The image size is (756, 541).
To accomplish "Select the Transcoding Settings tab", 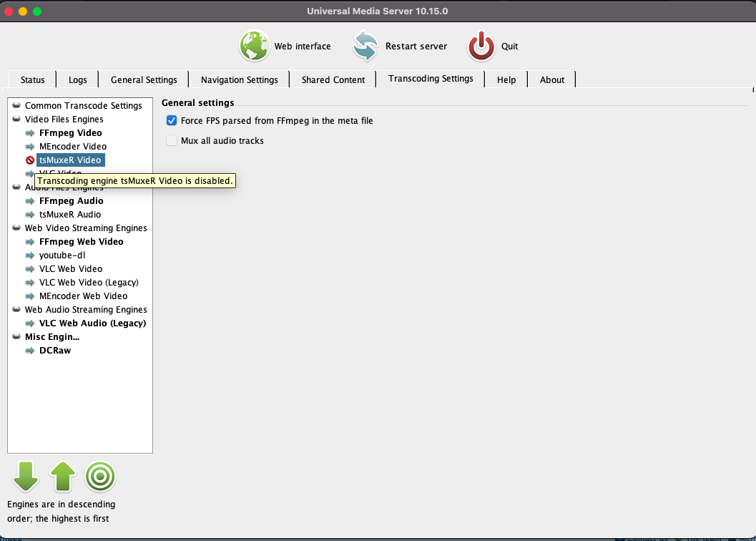I will pos(431,79).
